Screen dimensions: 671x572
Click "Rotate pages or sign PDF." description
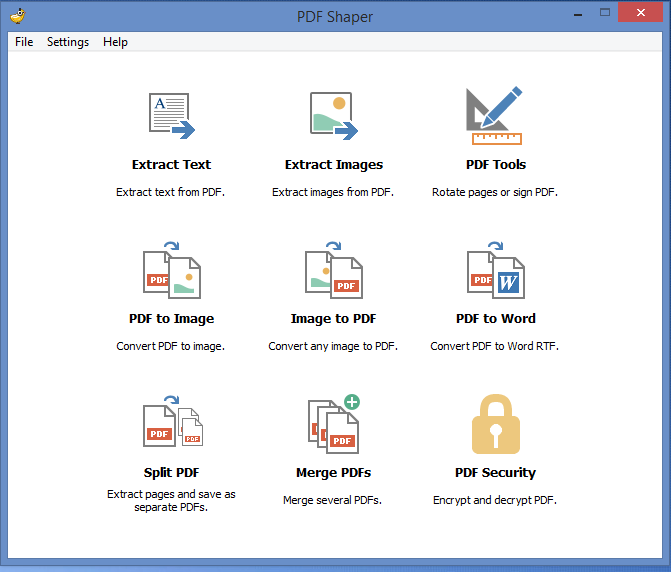tap(495, 193)
